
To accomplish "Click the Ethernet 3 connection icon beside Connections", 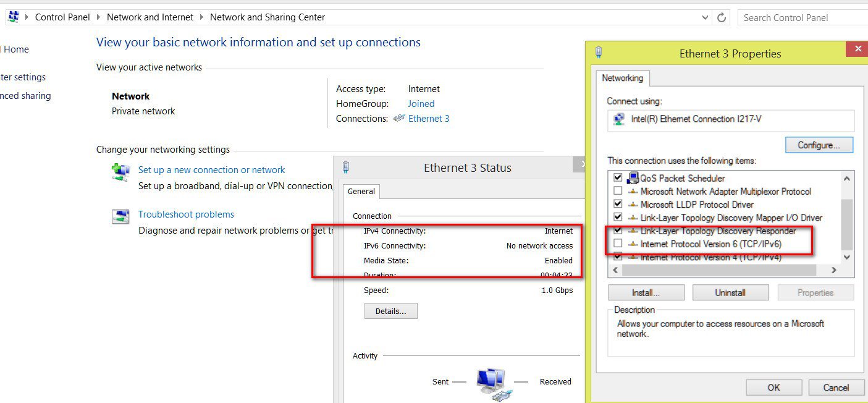I will pos(399,119).
